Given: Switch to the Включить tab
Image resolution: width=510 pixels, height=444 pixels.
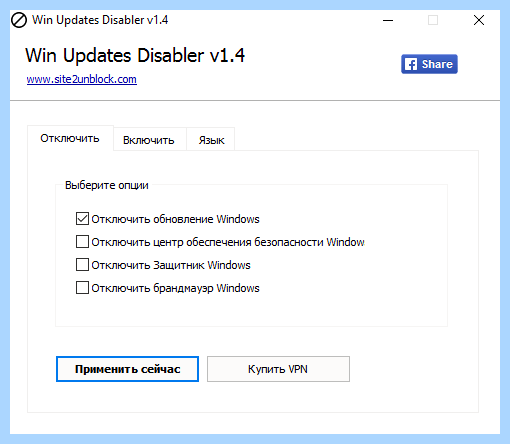Looking at the screenshot, I should pos(149,140).
